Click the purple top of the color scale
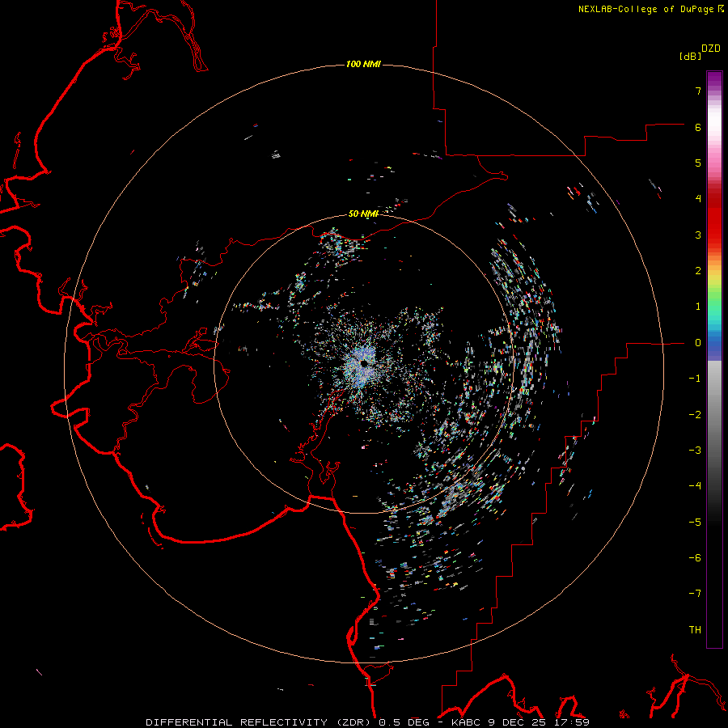 coord(714,81)
